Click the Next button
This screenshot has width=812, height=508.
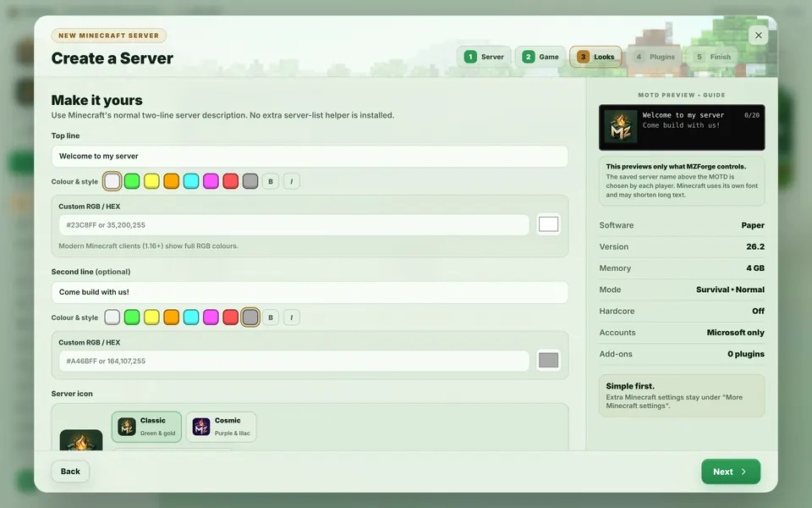[731, 472]
